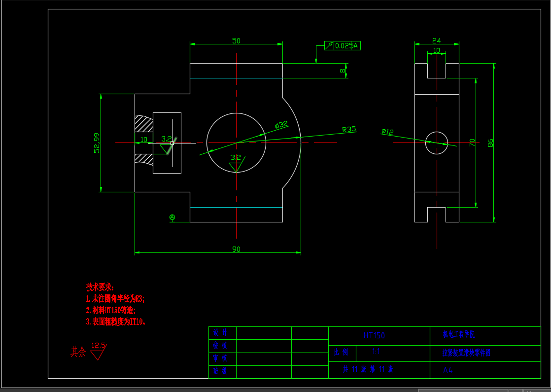Click the 10 depth dimension near hatching
Screen dimensions: 551x392
tap(144, 140)
